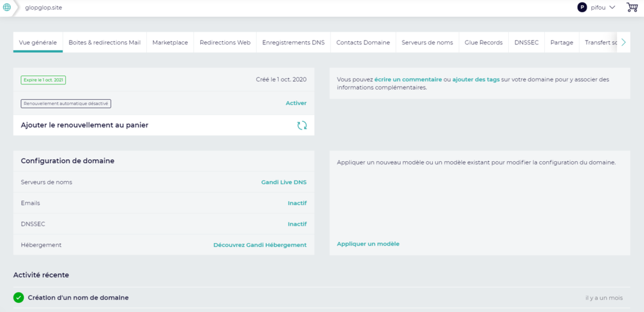Click the pifou avatar circle
644x312 pixels.
pyautogui.click(x=582, y=7)
